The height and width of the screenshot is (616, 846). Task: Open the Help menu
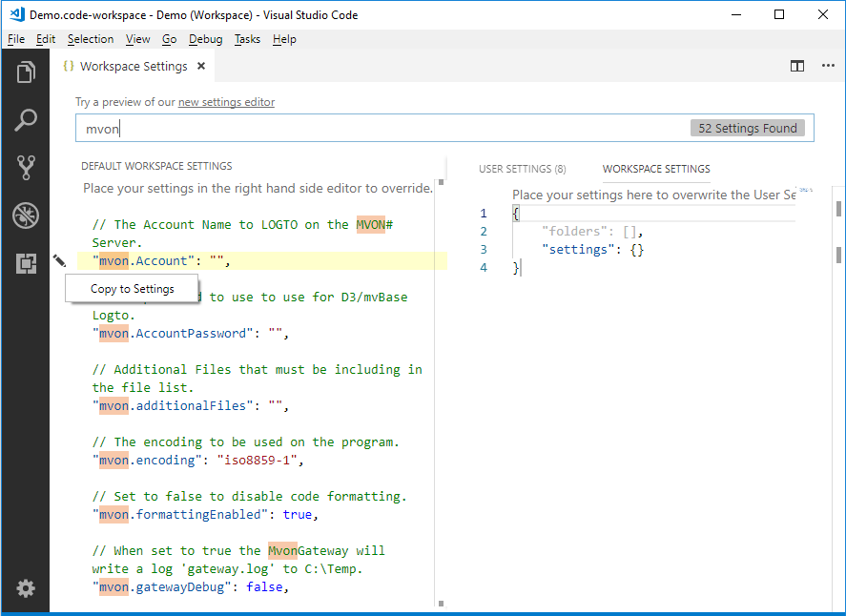(284, 39)
